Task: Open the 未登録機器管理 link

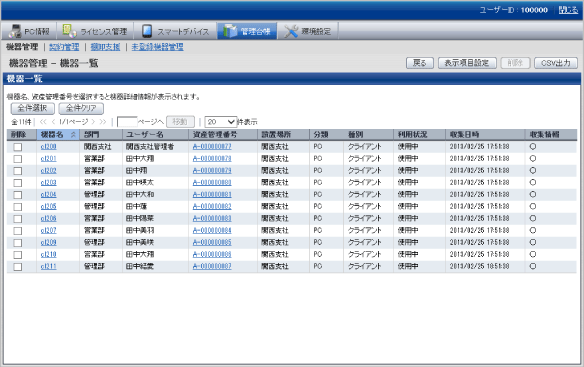Action: [x=158, y=47]
